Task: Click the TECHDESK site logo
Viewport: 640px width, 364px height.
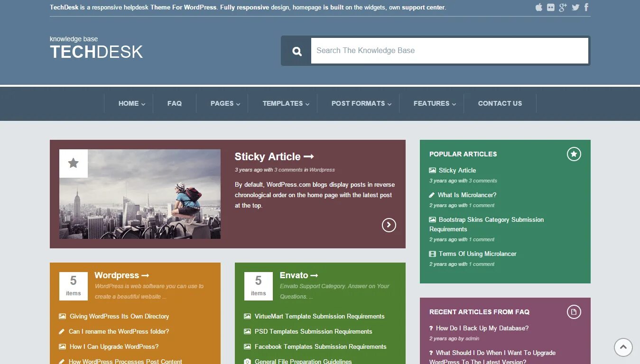Action: [96, 52]
